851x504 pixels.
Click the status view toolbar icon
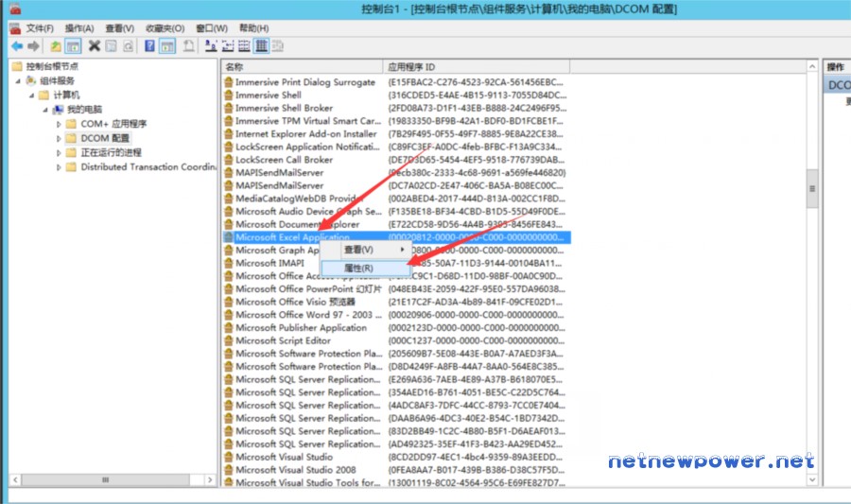click(x=278, y=46)
